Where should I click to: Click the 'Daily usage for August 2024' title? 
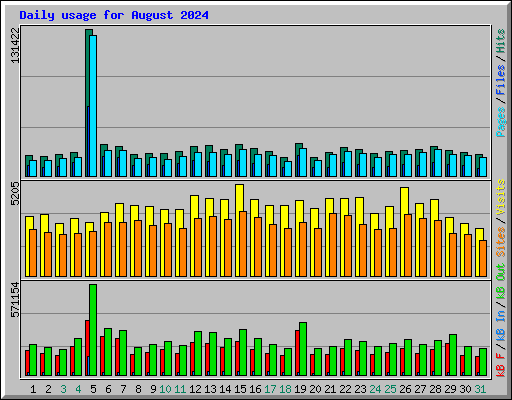pyautogui.click(x=114, y=15)
